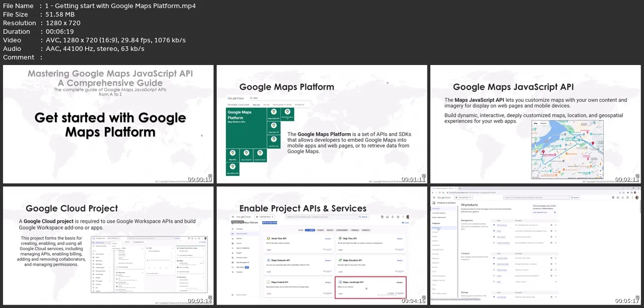
Task: Click the file name '1 - Getting start with Google Maps Platform.mp4'
Action: [120, 6]
